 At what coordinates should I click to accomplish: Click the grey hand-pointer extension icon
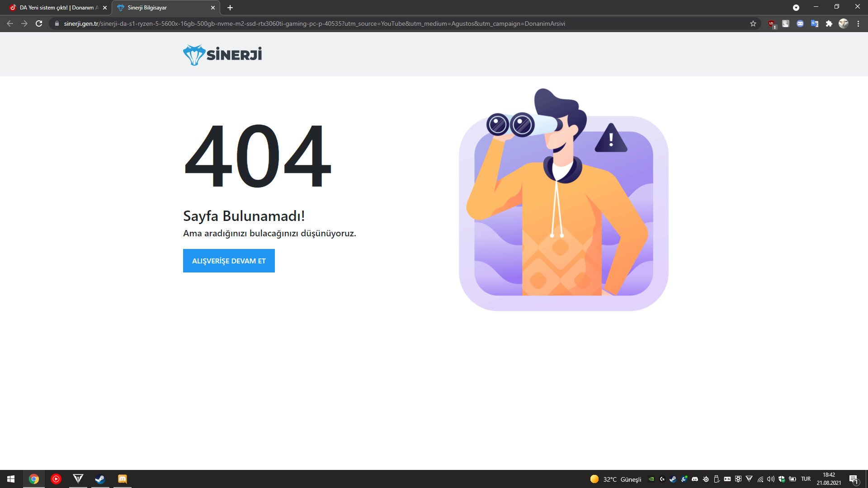(786, 23)
